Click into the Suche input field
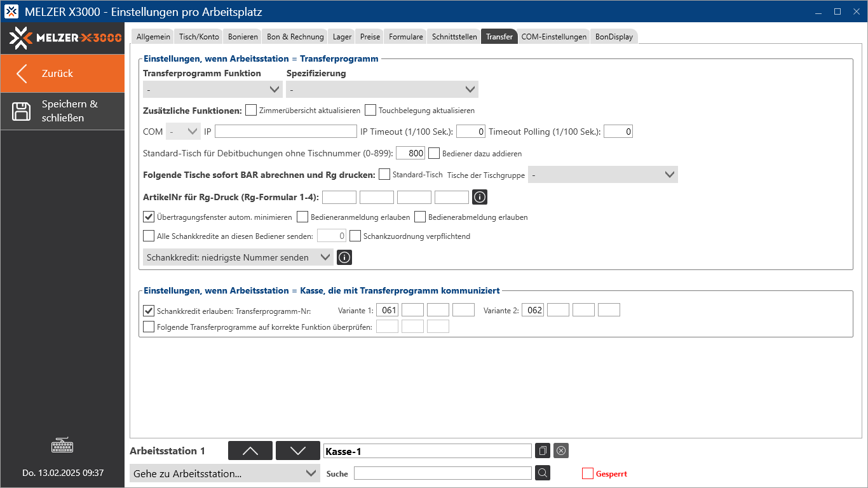 [x=443, y=473]
